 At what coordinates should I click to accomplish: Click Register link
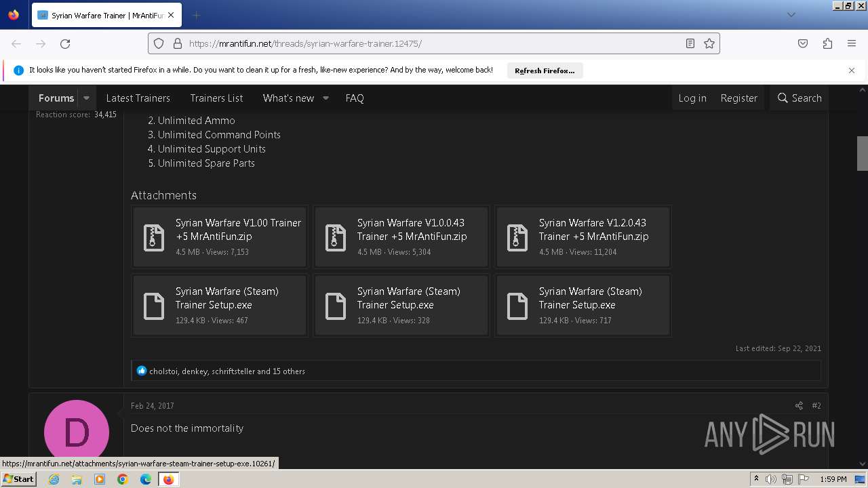(738, 98)
